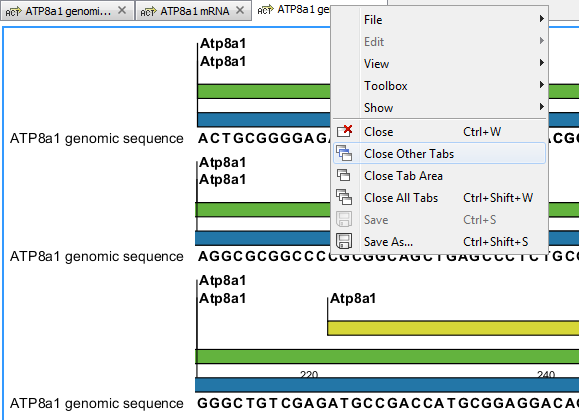Image resolution: width=579 pixels, height=420 pixels.
Task: Click sequence icon on ATP8a1 mRNA tab
Action: (148, 12)
